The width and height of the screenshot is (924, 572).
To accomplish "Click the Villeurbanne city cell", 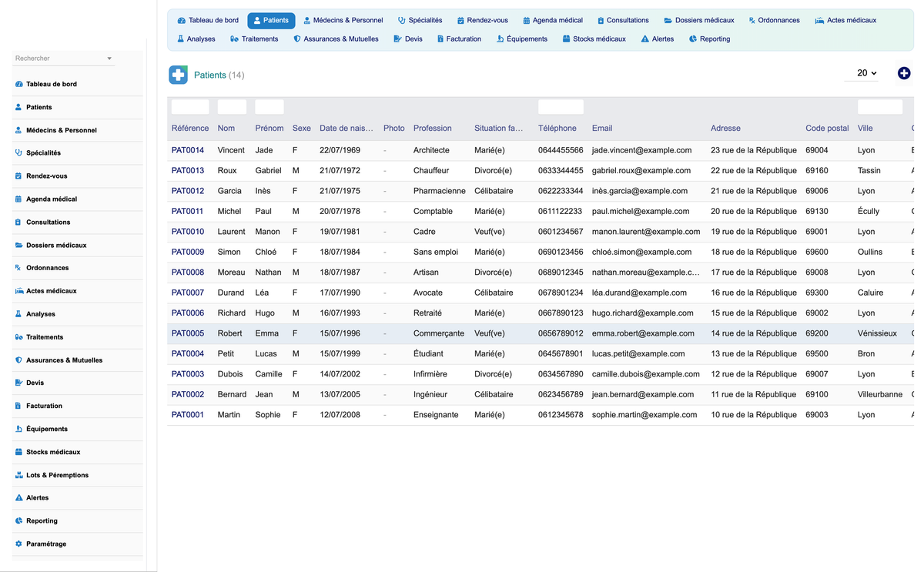I will 880,394.
